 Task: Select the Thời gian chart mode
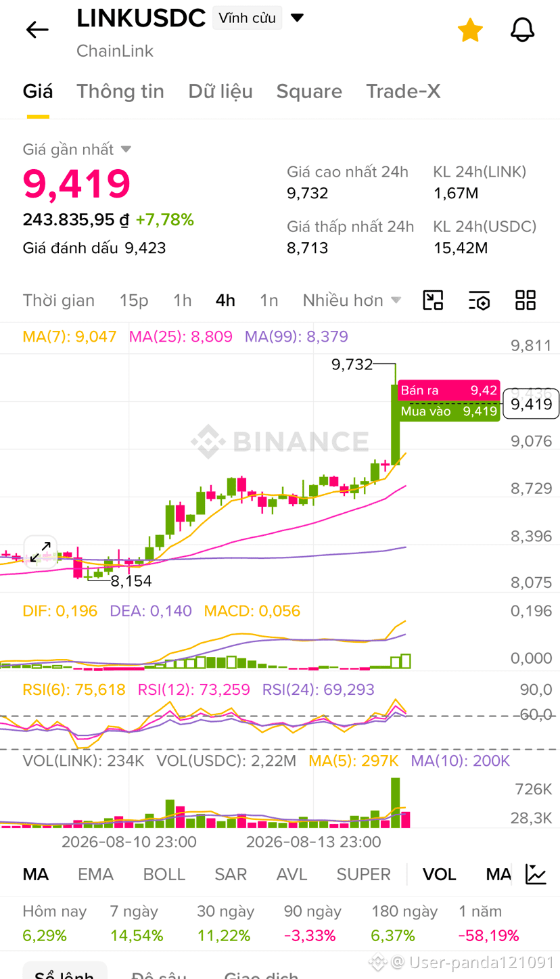coord(59,300)
